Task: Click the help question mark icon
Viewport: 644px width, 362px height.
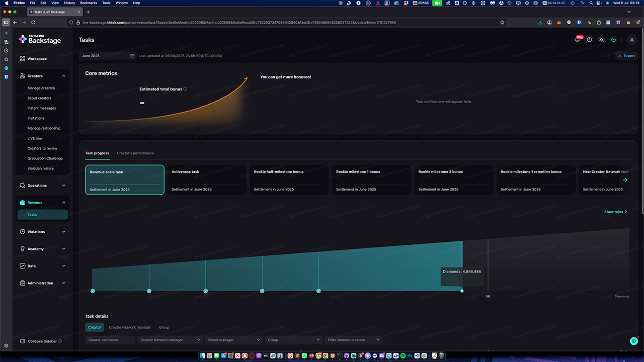Action: coord(589,40)
